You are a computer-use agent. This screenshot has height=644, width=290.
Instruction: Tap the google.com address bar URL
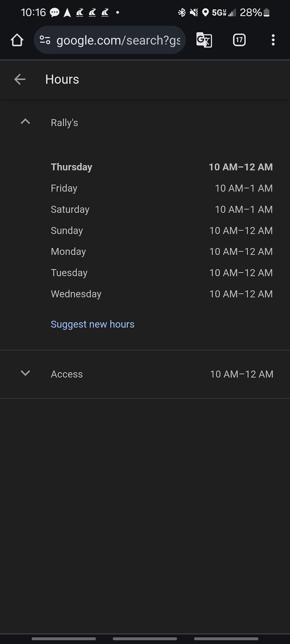coord(118,40)
